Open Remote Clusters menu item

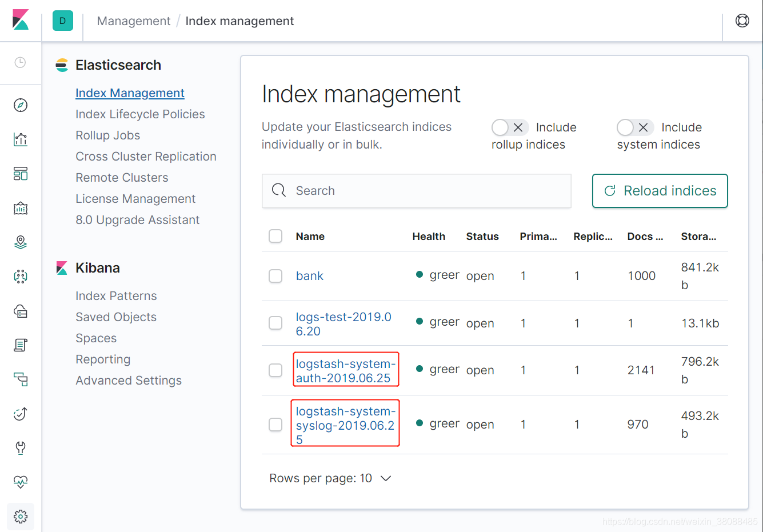(x=122, y=178)
